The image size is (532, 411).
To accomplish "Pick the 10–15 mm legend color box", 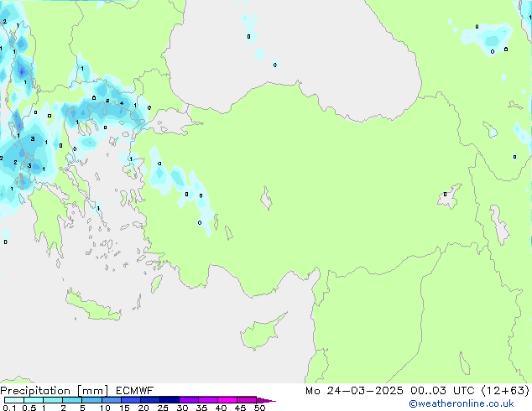I will point(112,400).
